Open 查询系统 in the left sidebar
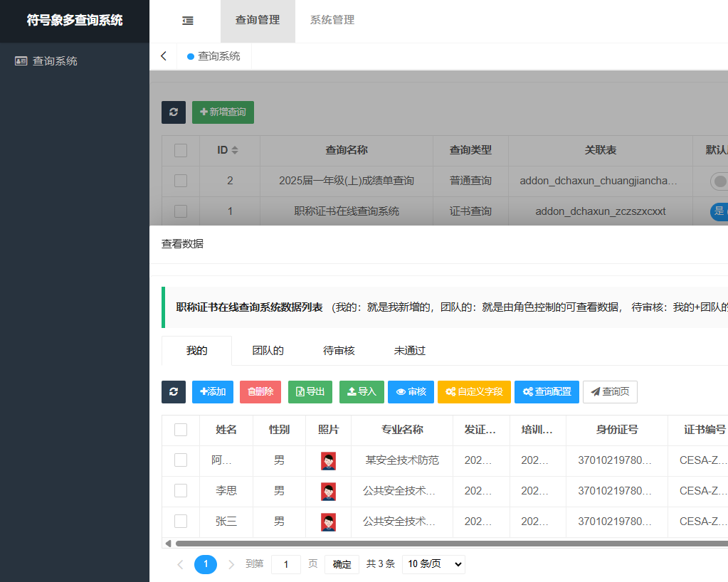Viewport: 728px width, 582px height. point(46,60)
